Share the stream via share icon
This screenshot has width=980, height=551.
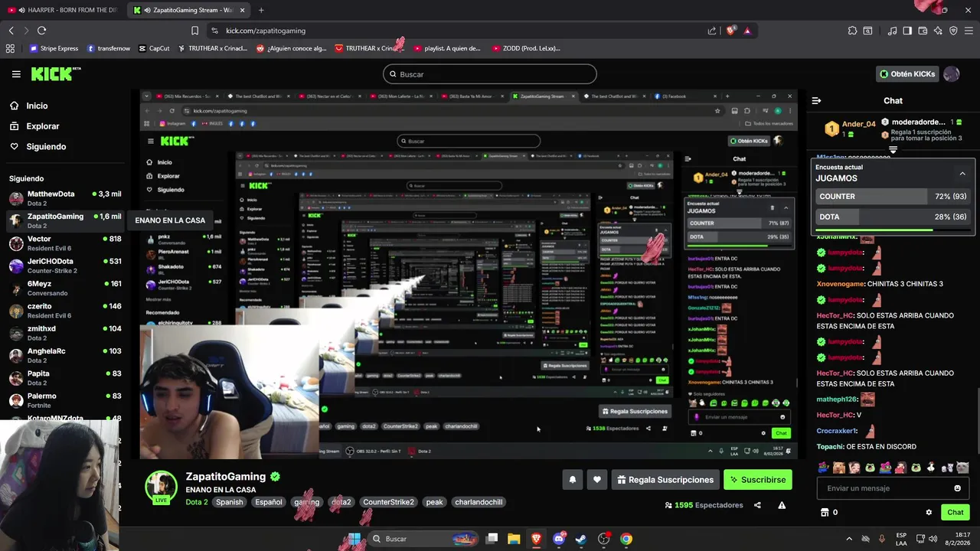pyautogui.click(x=757, y=505)
